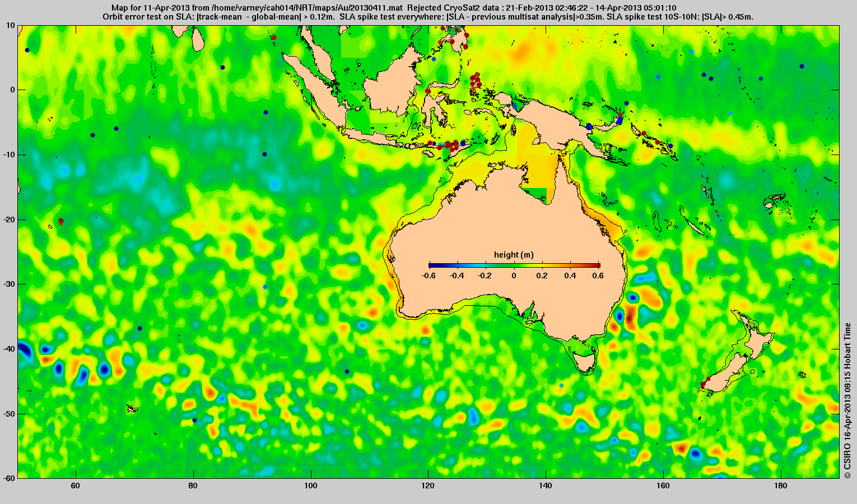Click longitude axis label 100
This screenshot has height=504, width=857.
pyautogui.click(x=311, y=486)
